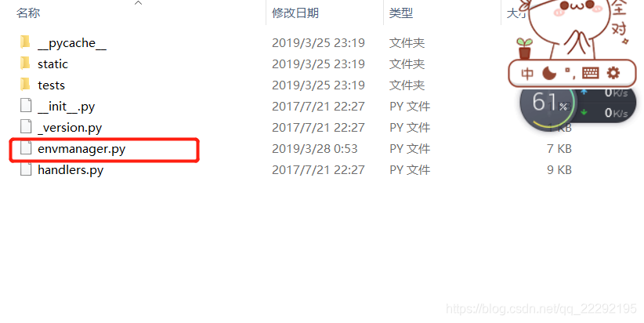The width and height of the screenshot is (644, 323).
Task: Select the tests folder icon
Action: (25, 85)
